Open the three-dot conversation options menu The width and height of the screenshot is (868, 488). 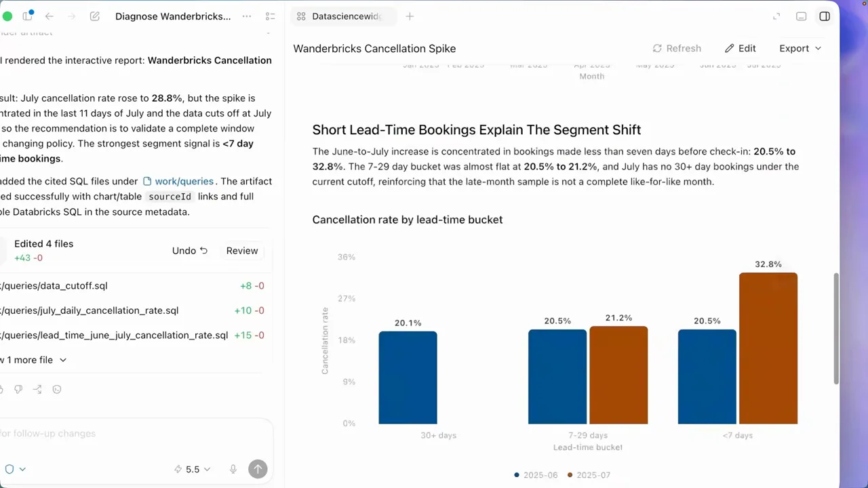[247, 16]
